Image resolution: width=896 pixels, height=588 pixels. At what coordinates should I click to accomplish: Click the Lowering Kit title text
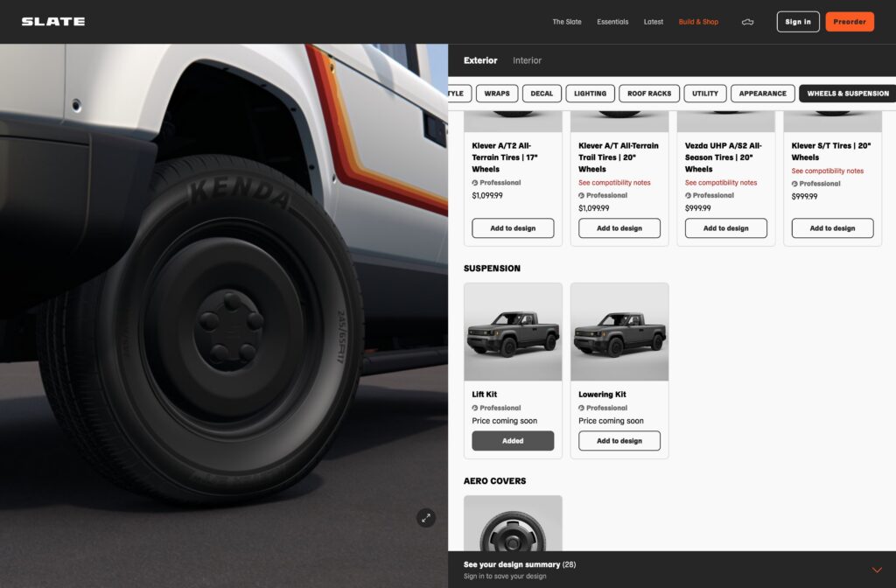[602, 395]
